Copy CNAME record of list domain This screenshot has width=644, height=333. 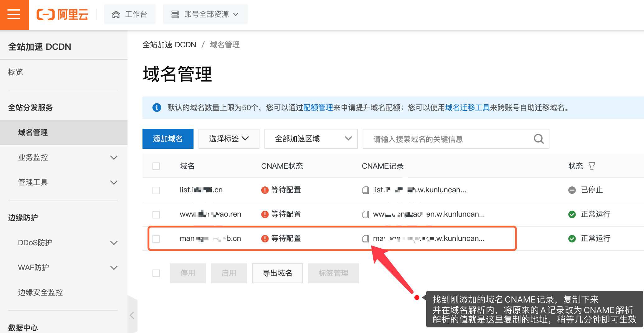[366, 190]
